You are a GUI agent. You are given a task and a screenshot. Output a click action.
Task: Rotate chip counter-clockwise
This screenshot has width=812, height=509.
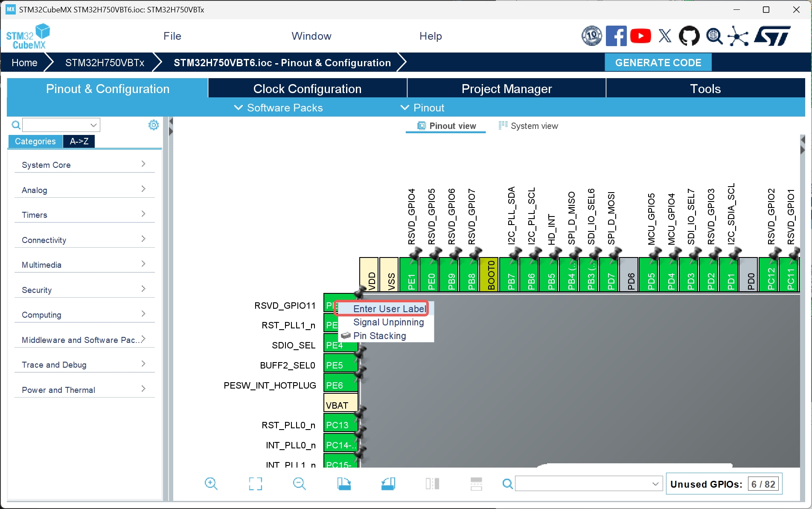[388, 484]
